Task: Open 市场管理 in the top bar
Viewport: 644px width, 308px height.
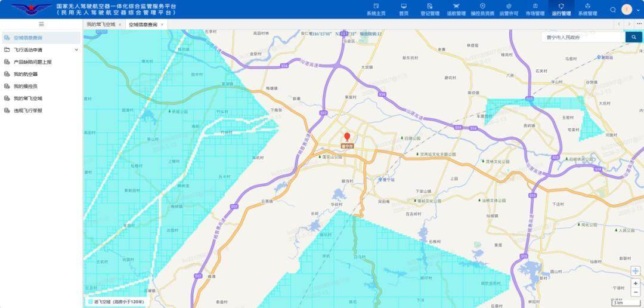Action: [x=535, y=9]
